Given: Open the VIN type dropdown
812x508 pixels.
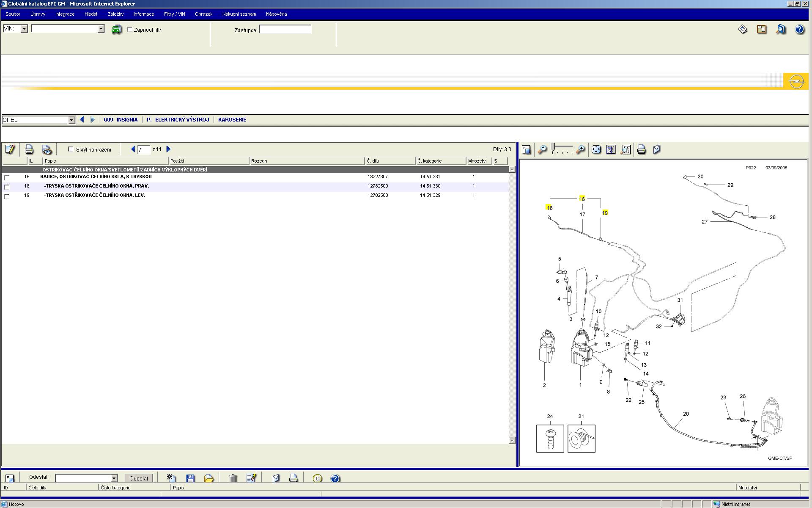Looking at the screenshot, I should (24, 29).
